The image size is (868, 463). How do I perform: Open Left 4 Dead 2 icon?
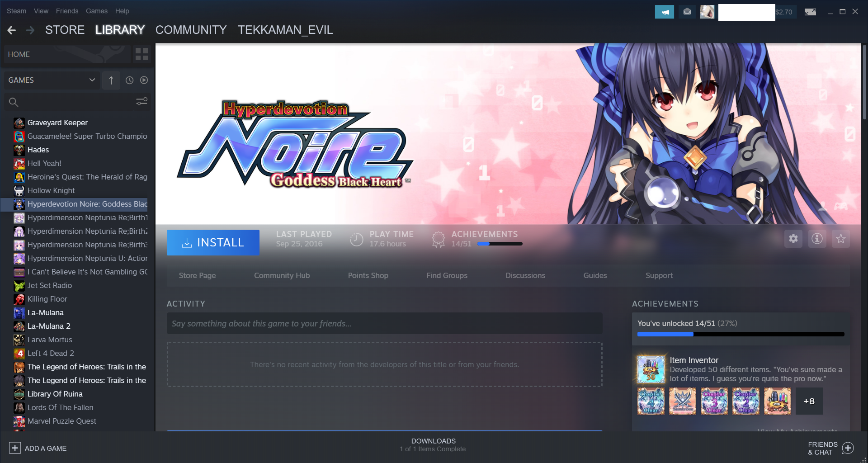pyautogui.click(x=19, y=353)
